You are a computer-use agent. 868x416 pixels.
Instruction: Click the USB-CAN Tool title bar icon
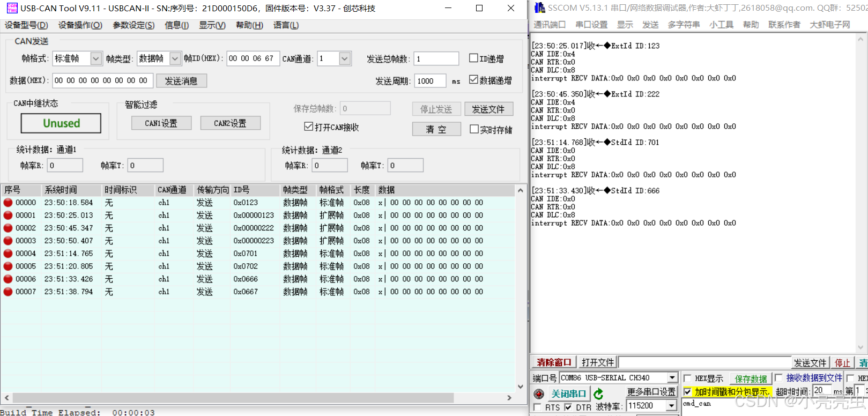12,8
